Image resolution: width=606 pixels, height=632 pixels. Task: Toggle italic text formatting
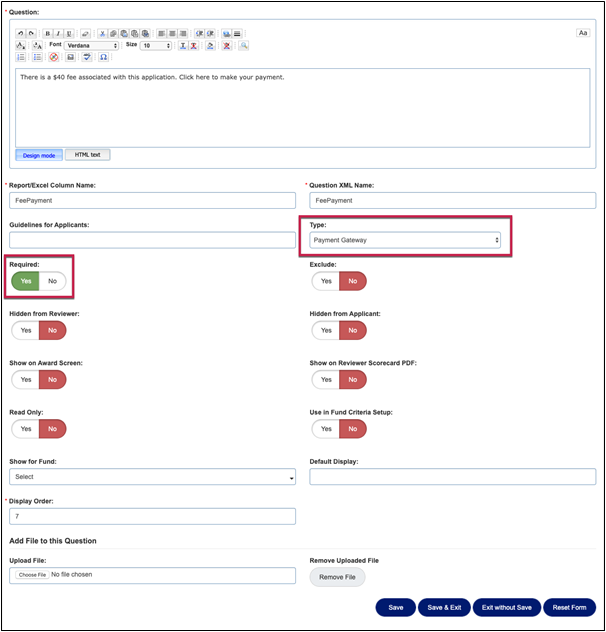point(58,33)
